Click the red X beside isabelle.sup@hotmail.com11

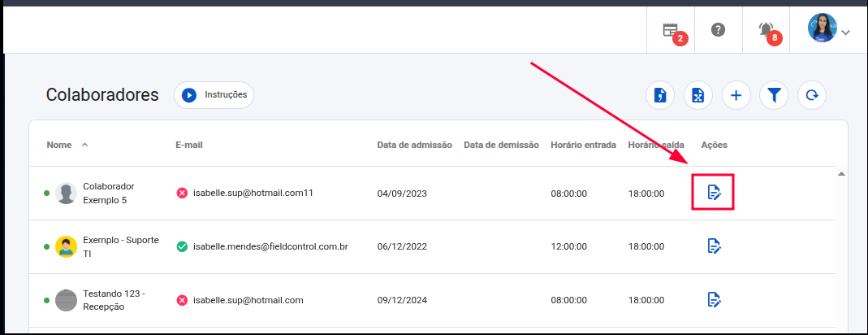(182, 193)
